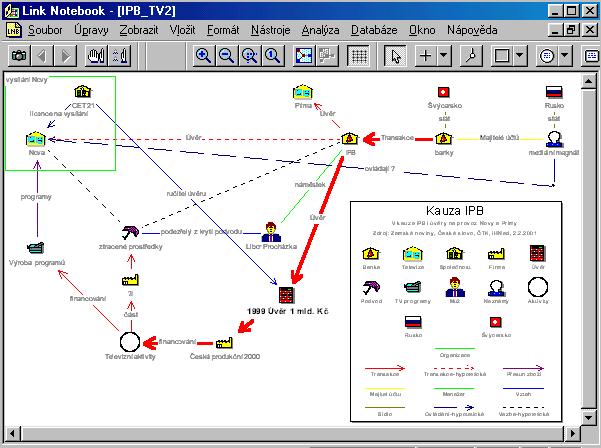Select the Švýcarsko flag node
The image size is (601, 448).
click(443, 92)
